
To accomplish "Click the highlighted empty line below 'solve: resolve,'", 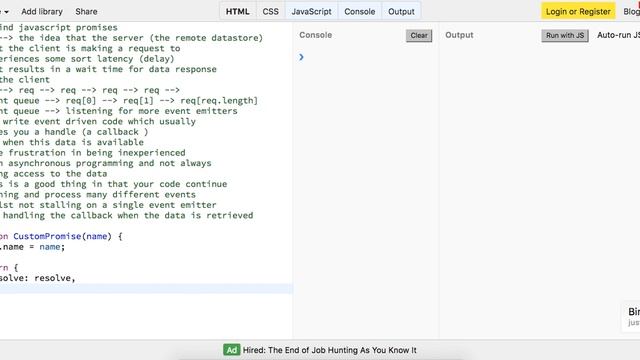I will tap(146, 289).
